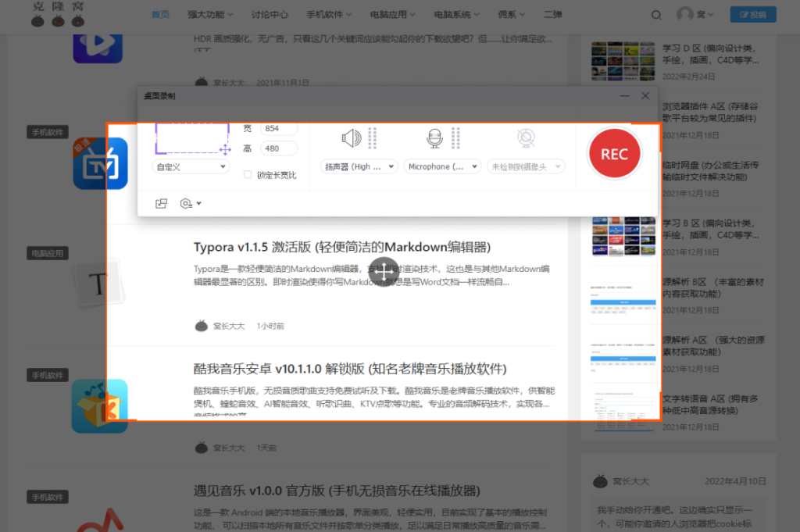Click the blue play-button app icon at top
800x532 pixels.
coord(98,48)
